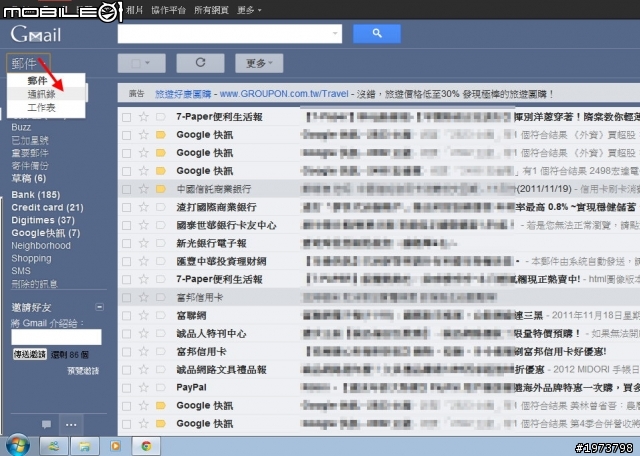The image size is (640, 456).
Task: Click the invite email input field
Action: click(x=56, y=337)
